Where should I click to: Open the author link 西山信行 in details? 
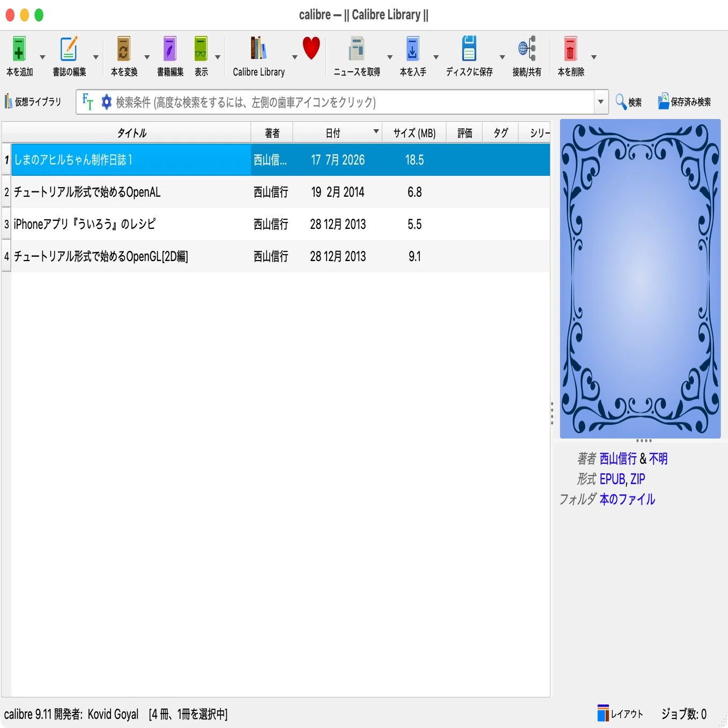pos(618,459)
